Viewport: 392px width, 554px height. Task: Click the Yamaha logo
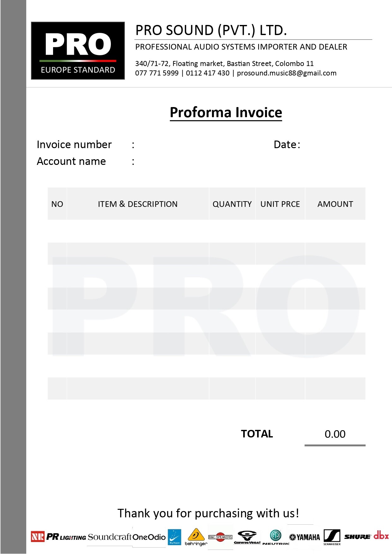click(305, 537)
